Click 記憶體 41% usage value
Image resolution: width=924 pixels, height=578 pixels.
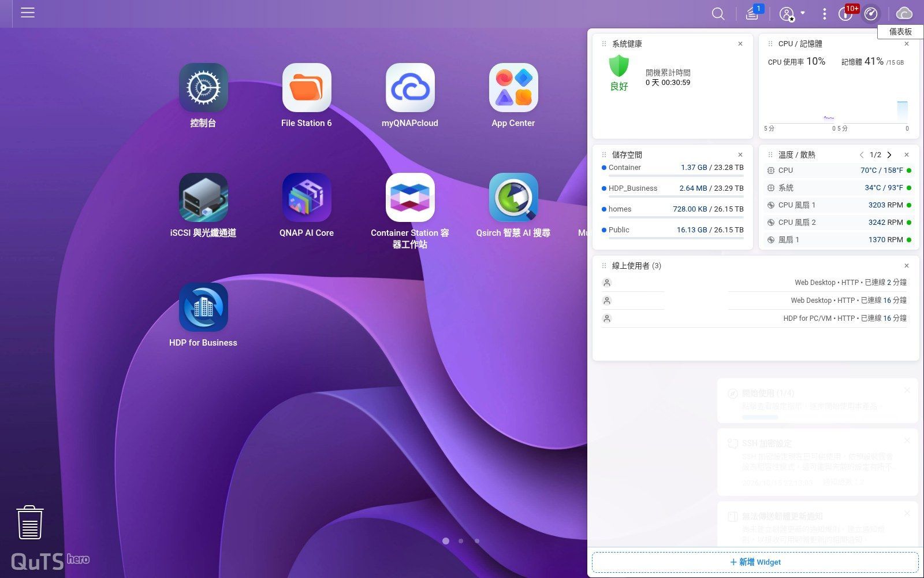pos(874,61)
